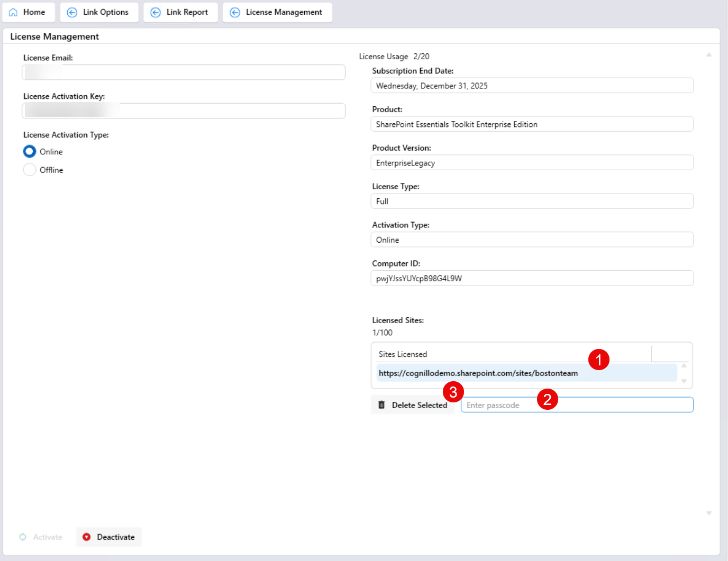This screenshot has height=561, width=728.
Task: Switch to the Link Report tab
Action: (180, 12)
